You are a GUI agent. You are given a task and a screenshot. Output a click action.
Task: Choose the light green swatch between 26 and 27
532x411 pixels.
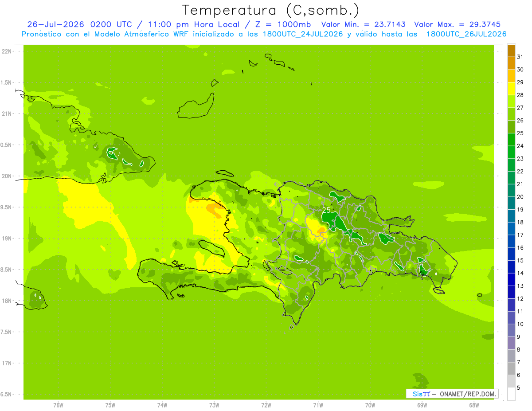[x=511, y=114]
